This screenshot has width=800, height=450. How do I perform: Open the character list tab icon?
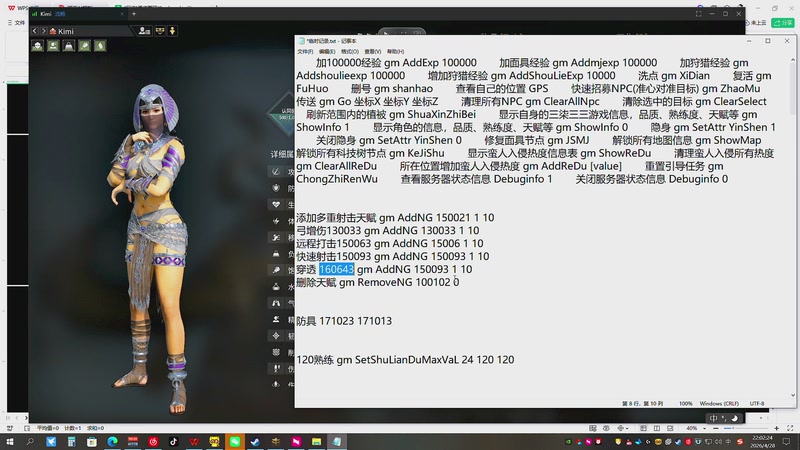click(144, 31)
